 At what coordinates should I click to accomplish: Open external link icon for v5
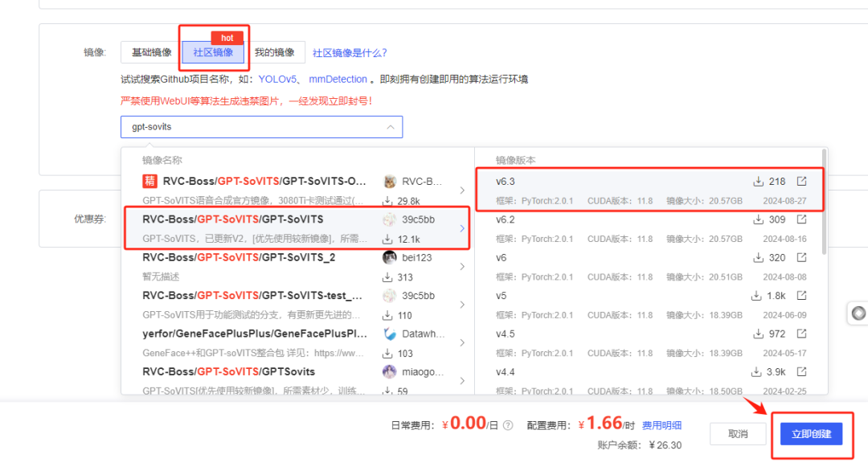(801, 296)
